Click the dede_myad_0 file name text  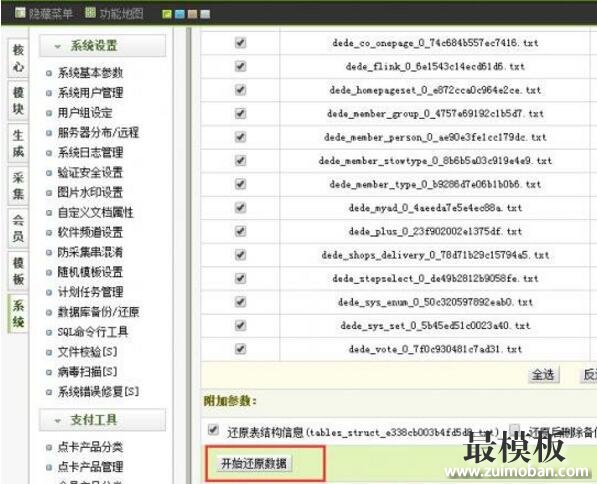(x=435, y=208)
